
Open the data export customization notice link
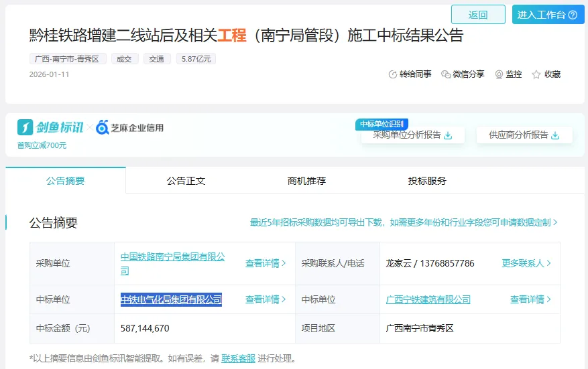click(x=404, y=222)
